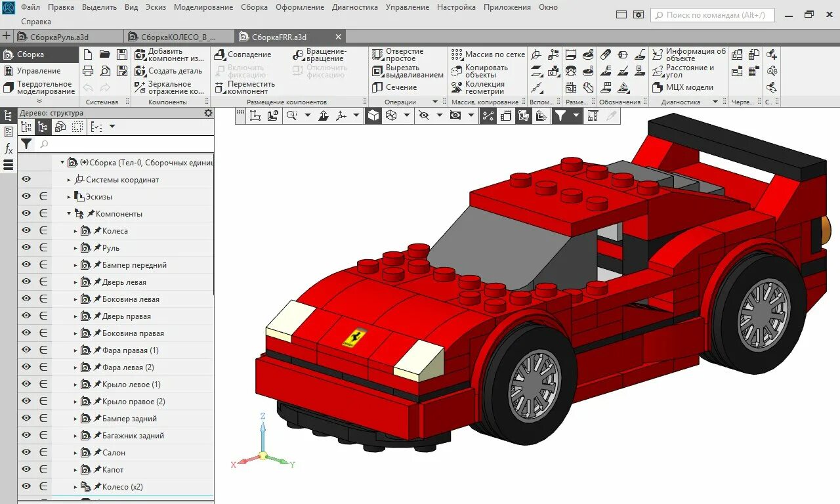
Task: Toggle eye for Фара правая (1)
Action: (26, 350)
